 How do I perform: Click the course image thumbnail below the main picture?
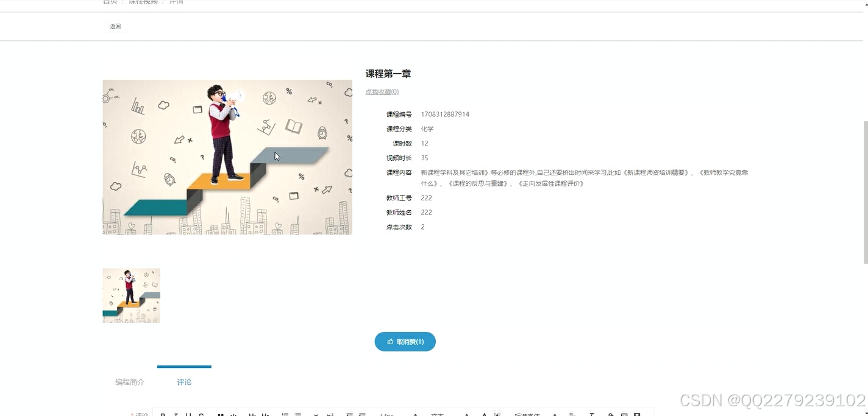[x=131, y=295]
